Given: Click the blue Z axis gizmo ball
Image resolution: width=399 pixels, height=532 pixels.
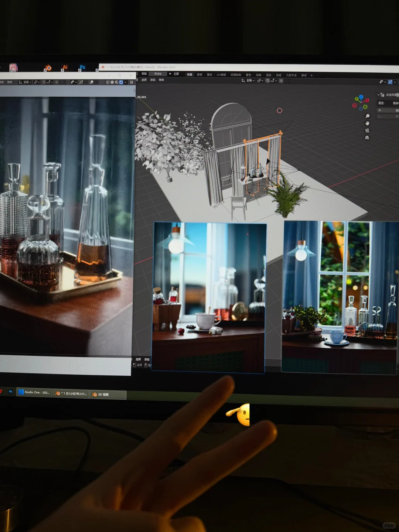Looking at the screenshot, I should tap(362, 96).
